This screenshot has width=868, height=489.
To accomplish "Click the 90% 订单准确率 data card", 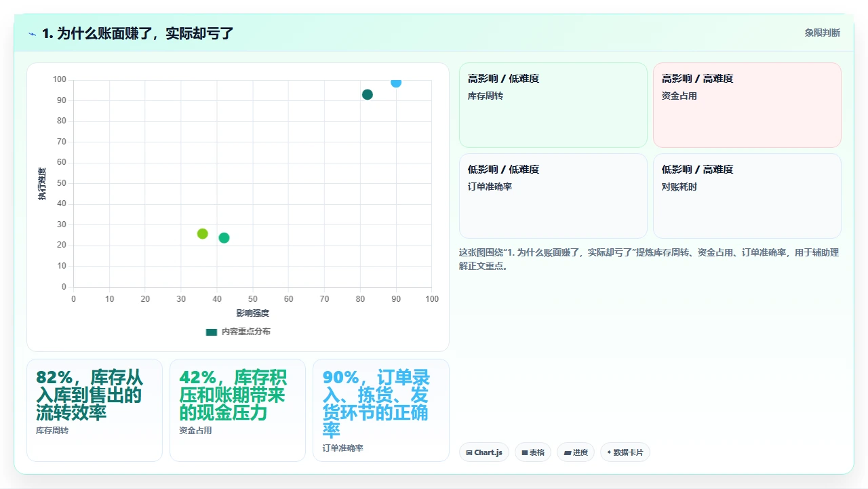I will pyautogui.click(x=381, y=410).
